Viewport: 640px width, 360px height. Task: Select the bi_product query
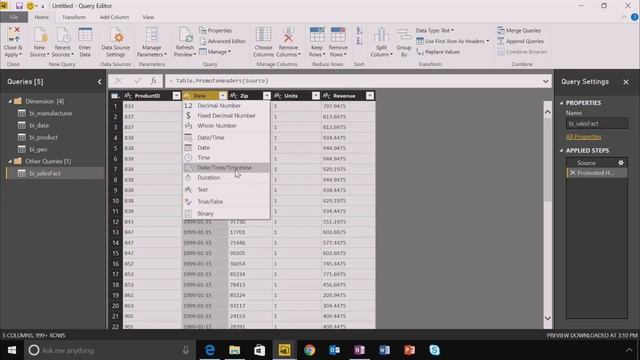(43, 138)
